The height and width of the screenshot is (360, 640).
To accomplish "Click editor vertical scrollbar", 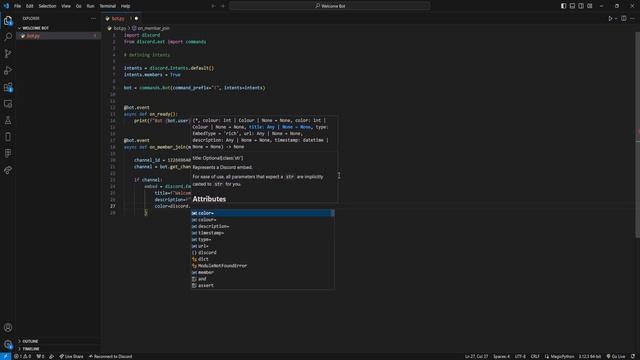I will (638, 135).
